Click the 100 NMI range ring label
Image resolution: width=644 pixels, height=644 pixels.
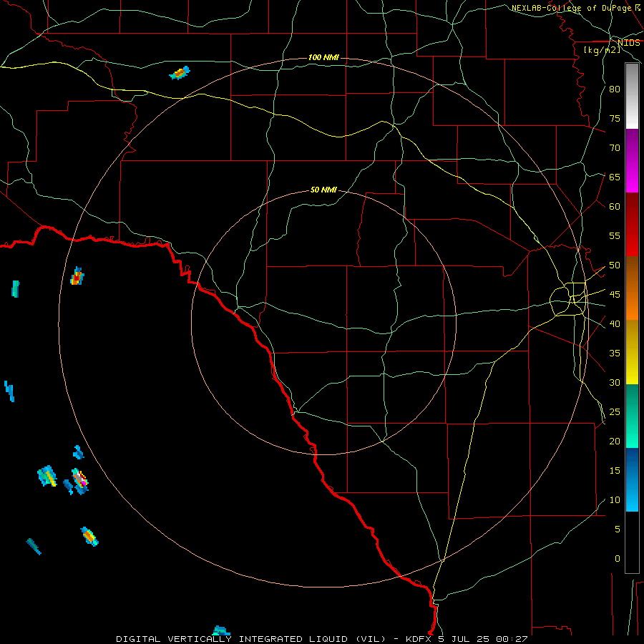point(323,57)
